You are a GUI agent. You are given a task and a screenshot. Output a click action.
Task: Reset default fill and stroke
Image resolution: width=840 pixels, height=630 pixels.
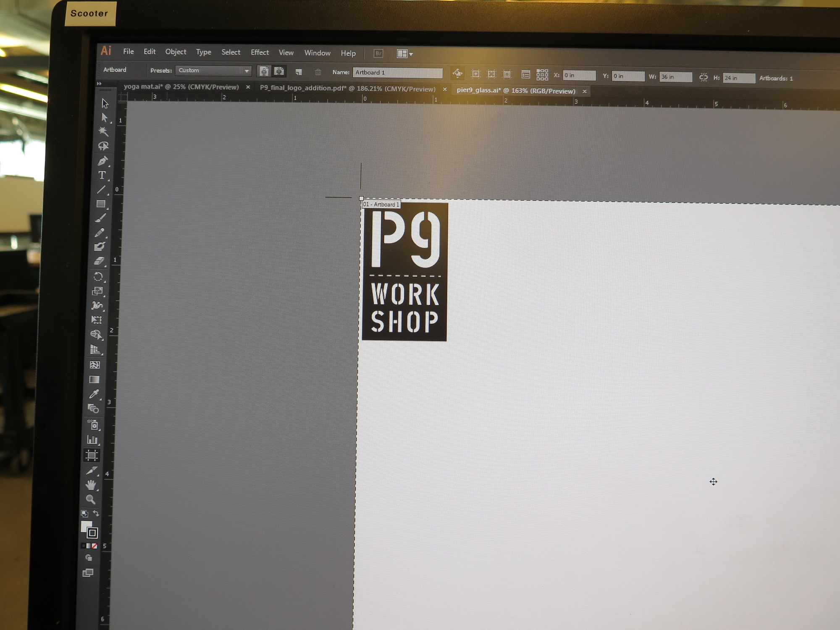tap(84, 513)
